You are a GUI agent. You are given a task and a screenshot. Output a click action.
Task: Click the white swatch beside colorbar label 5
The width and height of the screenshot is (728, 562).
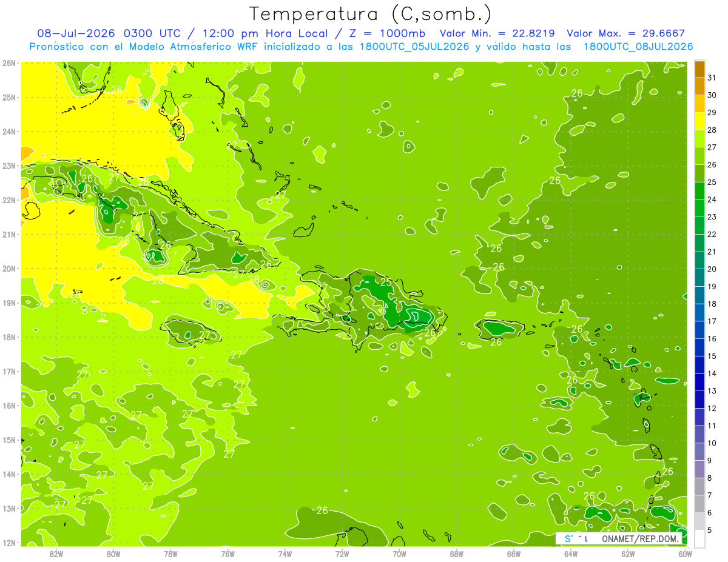(699, 538)
